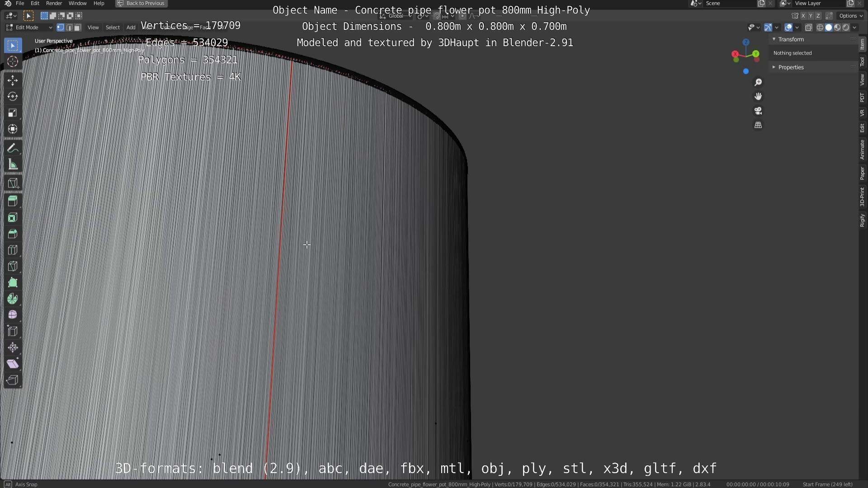Choose the Loop Cut tool
Viewport: 868px width, 488px height.
pyautogui.click(x=13, y=250)
